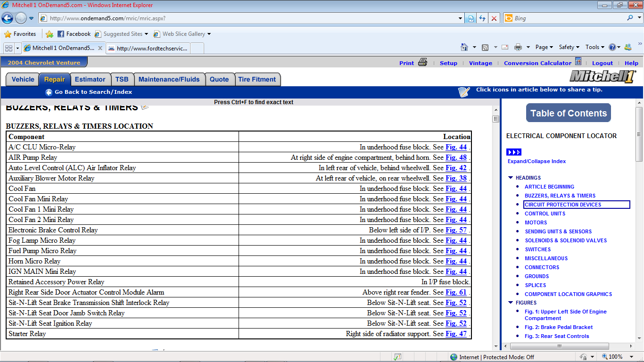Open the Safety menu

569,47
